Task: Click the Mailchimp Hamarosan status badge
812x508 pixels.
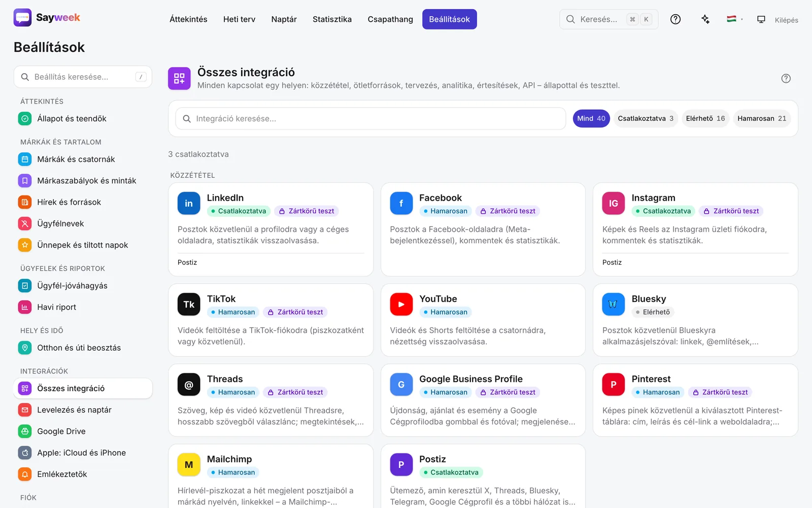Action: pyautogui.click(x=233, y=472)
